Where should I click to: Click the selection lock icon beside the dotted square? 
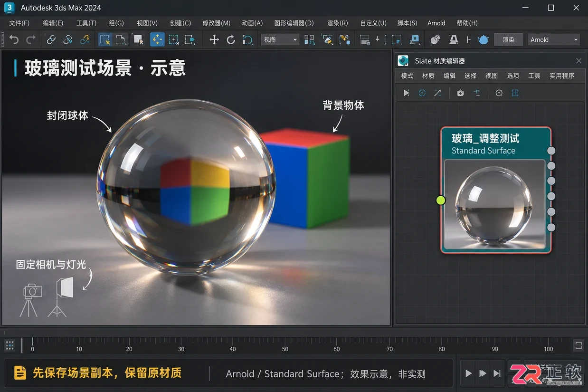(190, 40)
